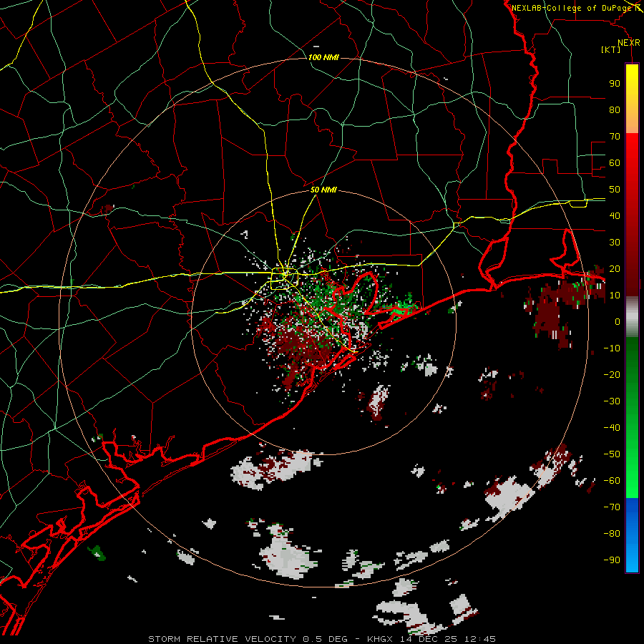Click the -70 value on the velocity scale
The image size is (644, 644).
[x=612, y=507]
